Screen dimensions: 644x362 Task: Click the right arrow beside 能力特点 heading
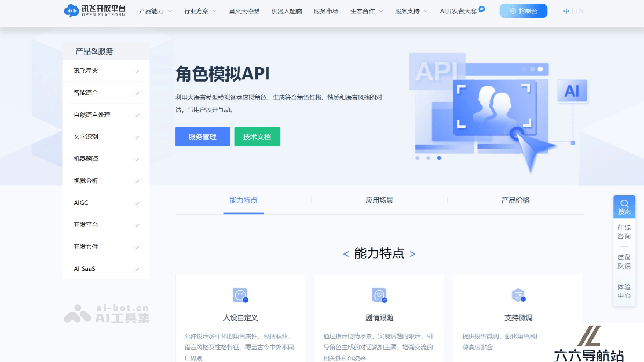(413, 254)
